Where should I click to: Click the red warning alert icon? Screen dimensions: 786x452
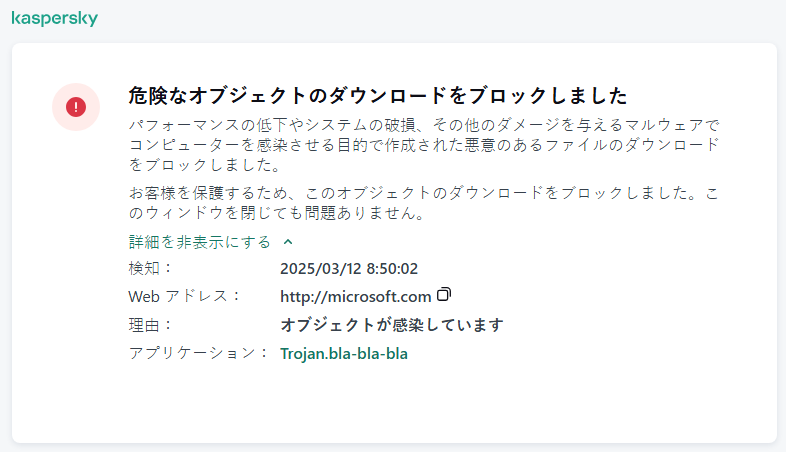[x=76, y=106]
